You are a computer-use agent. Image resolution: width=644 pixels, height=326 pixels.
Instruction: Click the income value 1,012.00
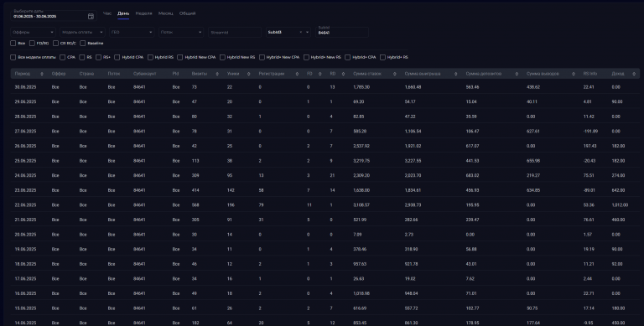620,204
